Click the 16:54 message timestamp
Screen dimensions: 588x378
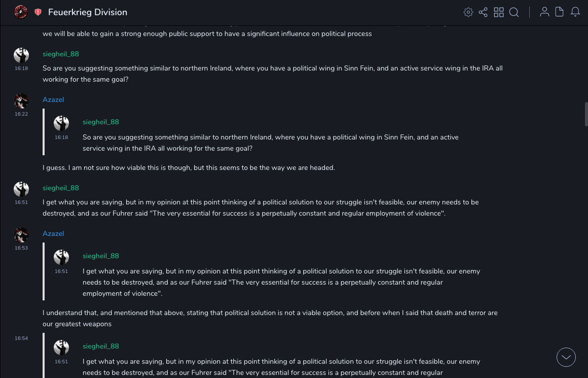[x=21, y=338]
